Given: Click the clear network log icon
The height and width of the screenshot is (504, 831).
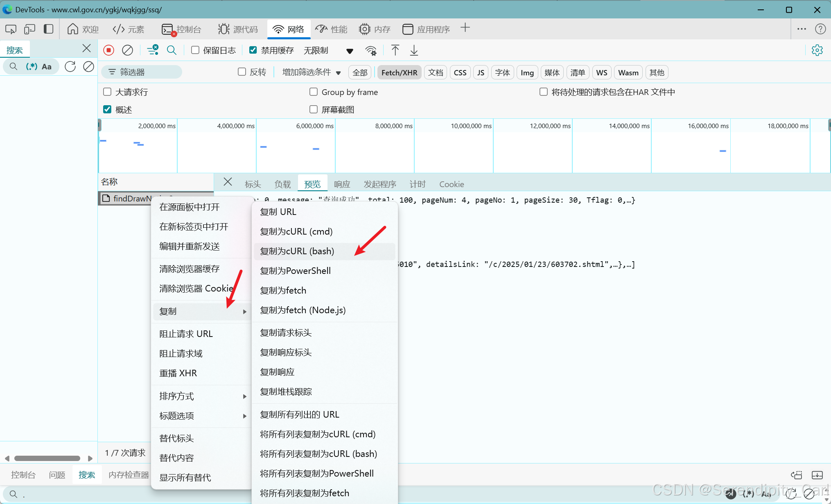Looking at the screenshot, I should click(x=127, y=50).
